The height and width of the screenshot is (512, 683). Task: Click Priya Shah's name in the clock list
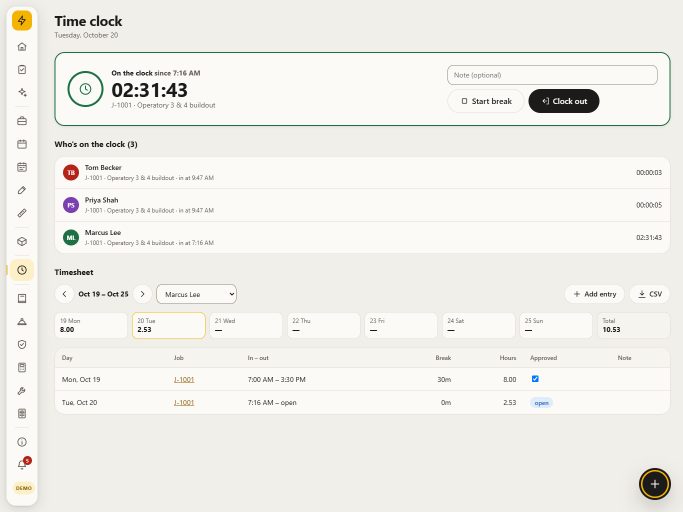pos(101,200)
